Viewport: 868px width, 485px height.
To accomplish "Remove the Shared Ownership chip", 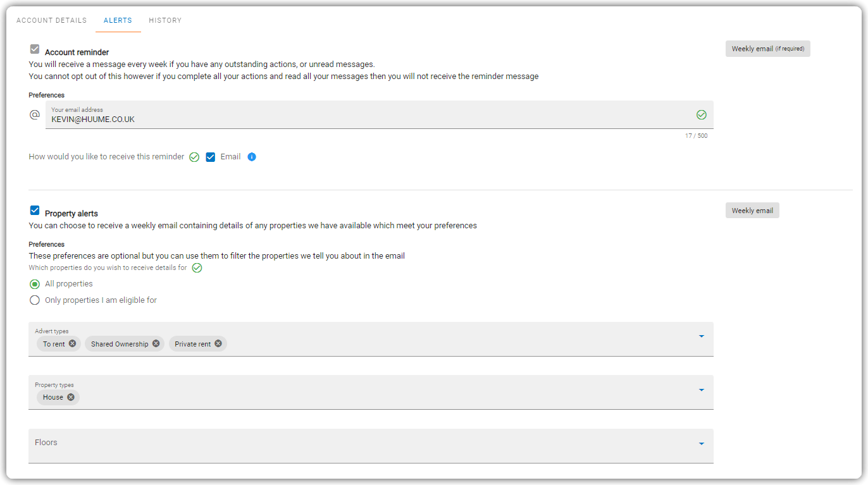I will [156, 343].
